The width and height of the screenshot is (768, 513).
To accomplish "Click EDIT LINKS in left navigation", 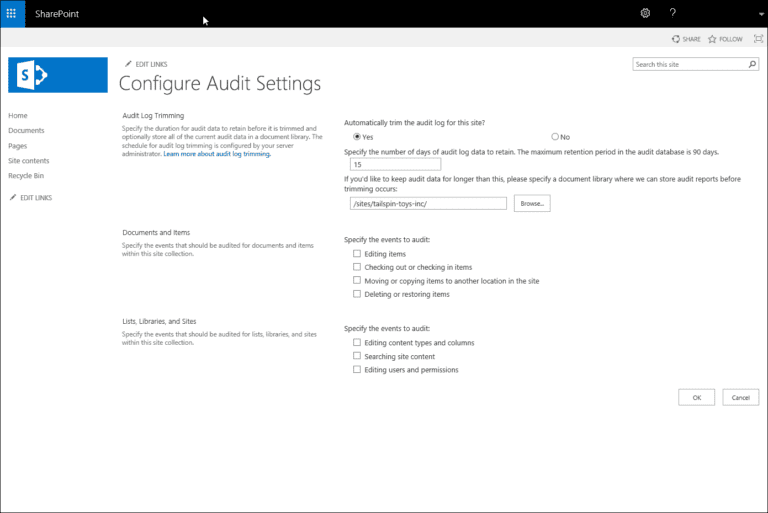I will [31, 197].
